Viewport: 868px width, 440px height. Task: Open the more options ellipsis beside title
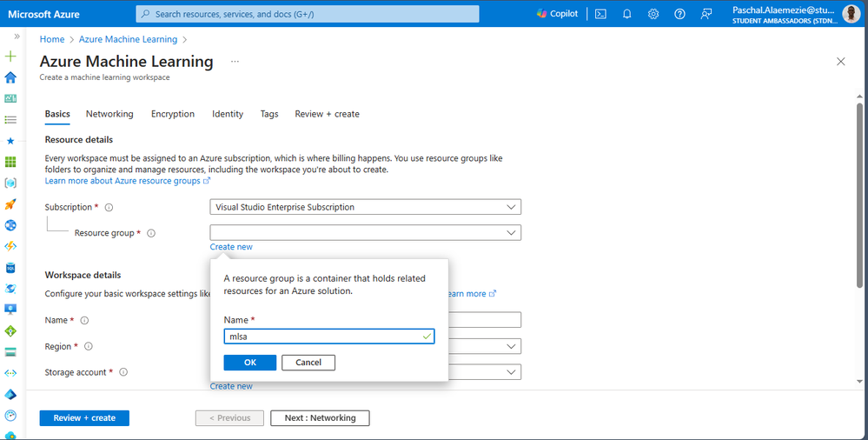[x=235, y=62]
